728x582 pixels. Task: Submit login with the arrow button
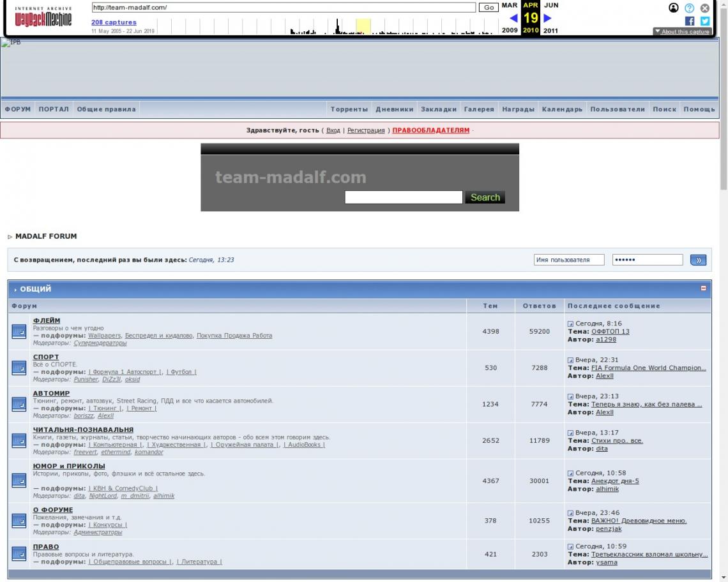(x=698, y=260)
